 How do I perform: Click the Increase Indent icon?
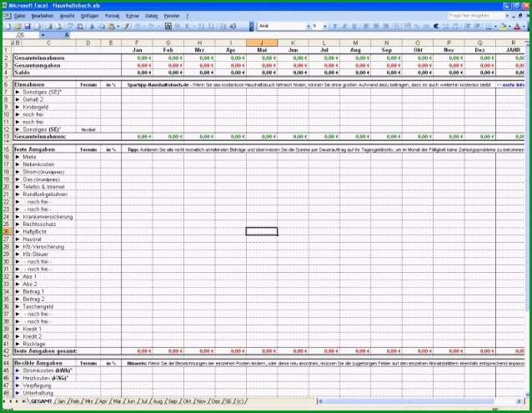tap(477, 26)
